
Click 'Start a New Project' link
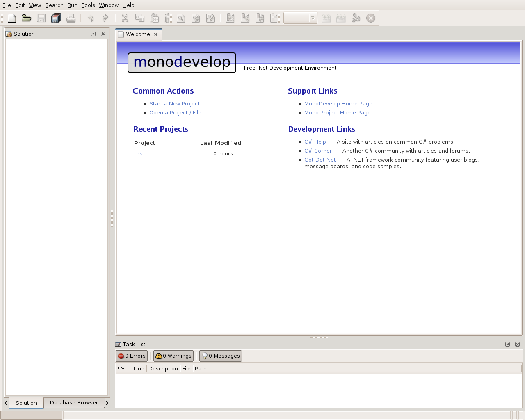tap(174, 104)
